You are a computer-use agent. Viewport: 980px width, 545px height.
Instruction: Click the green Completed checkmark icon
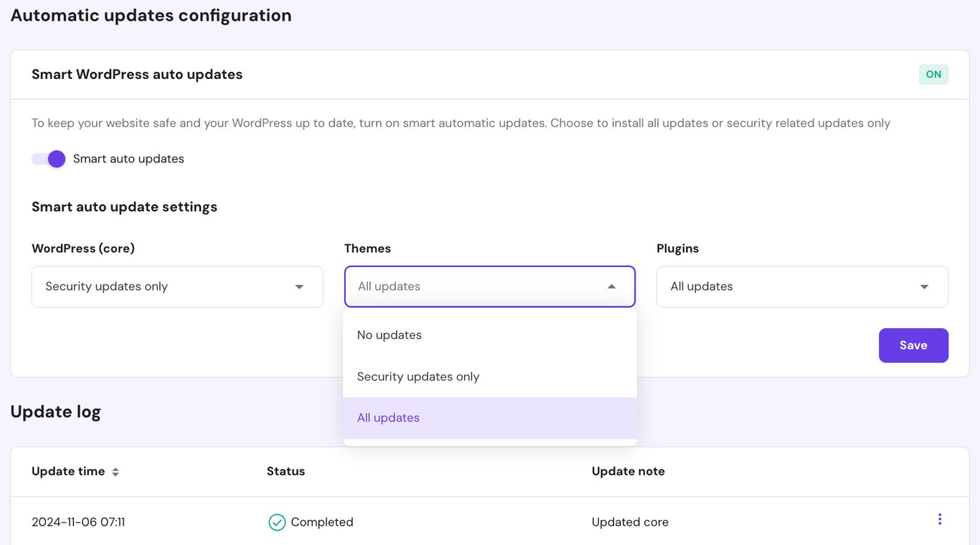click(x=277, y=522)
